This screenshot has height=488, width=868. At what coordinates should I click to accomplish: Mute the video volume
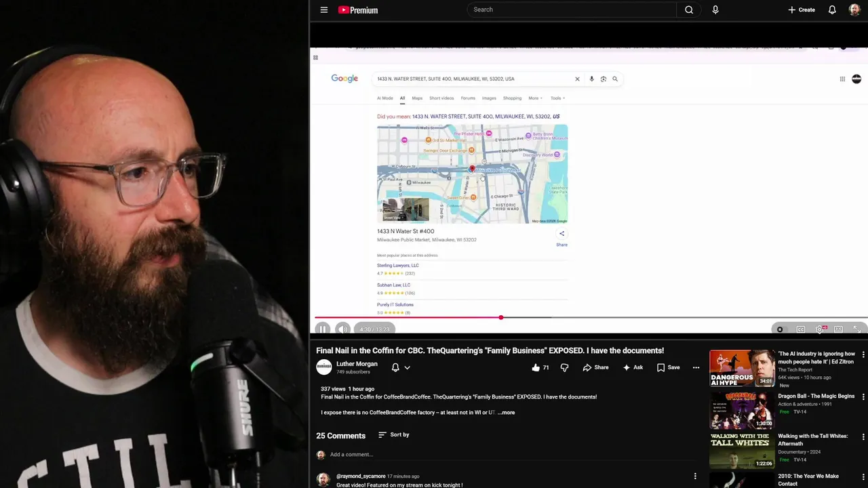coord(342,329)
